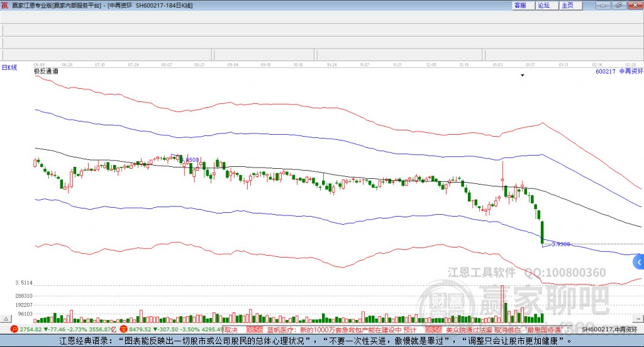Click the orange 深 Shenzhen index icon
644x347 pixels.
pyautogui.click(x=123, y=329)
